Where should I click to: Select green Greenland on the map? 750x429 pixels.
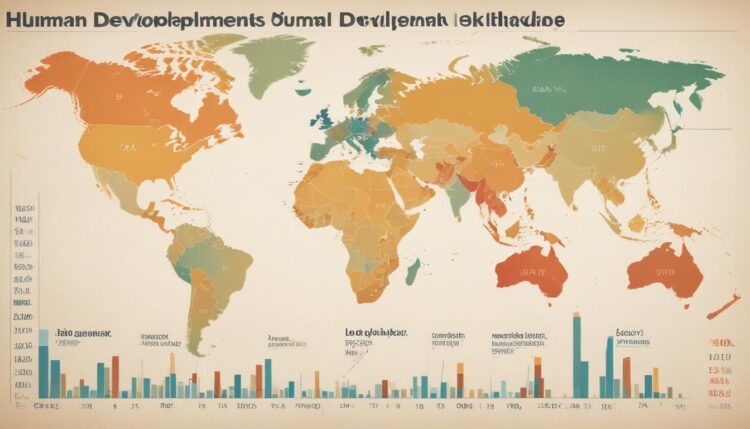click(264, 60)
